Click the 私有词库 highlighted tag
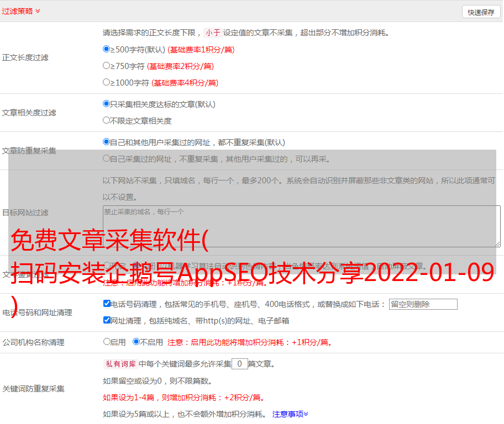This screenshot has height=424, width=504. pyautogui.click(x=120, y=364)
